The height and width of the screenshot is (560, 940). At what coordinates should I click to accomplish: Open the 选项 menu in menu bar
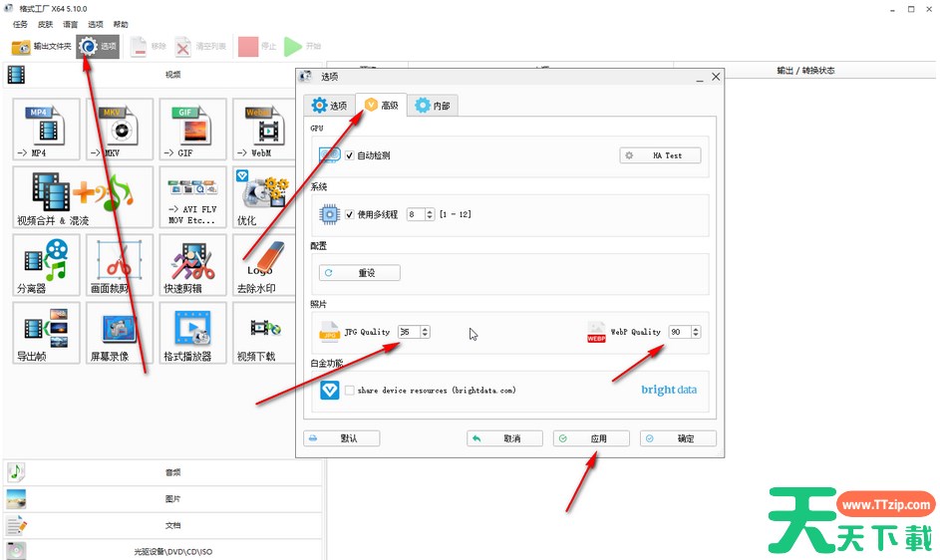(x=96, y=25)
